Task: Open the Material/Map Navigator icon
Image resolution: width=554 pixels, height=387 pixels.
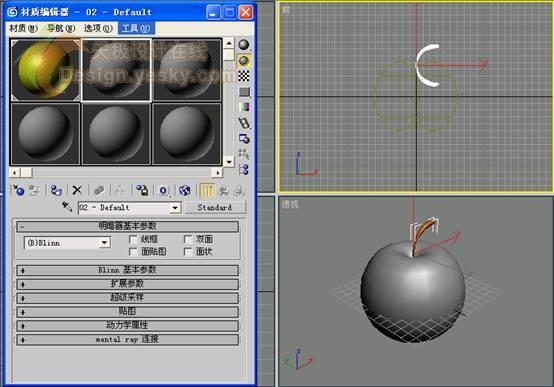Action: click(x=244, y=170)
